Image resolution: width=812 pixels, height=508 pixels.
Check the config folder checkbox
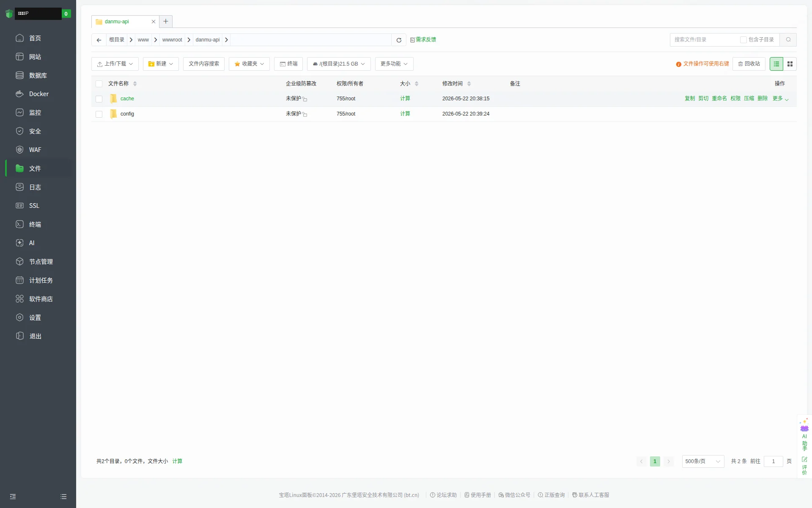(x=99, y=114)
